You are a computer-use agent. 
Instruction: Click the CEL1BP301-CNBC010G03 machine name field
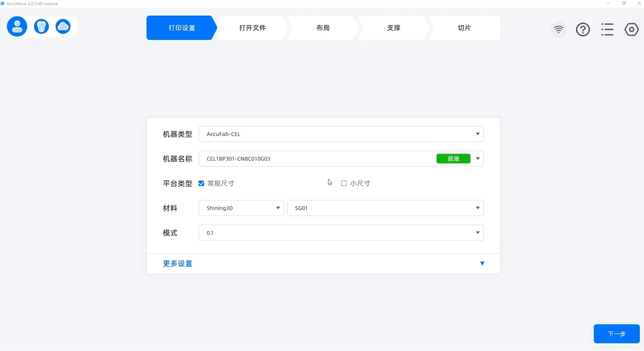tap(292, 159)
